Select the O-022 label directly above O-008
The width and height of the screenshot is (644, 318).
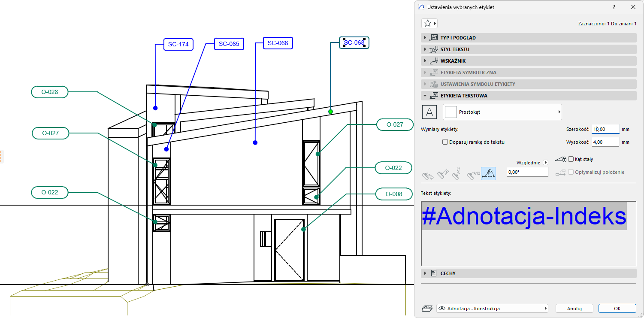point(393,168)
